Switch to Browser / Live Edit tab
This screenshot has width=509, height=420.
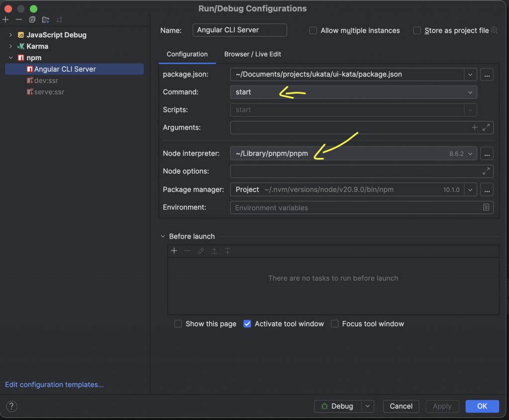(x=253, y=54)
